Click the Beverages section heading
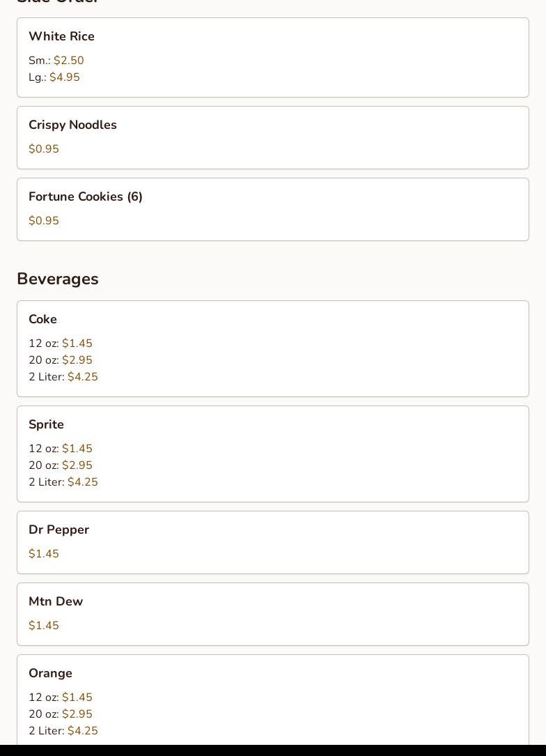Screen dimensions: 546x756 [58, 279]
